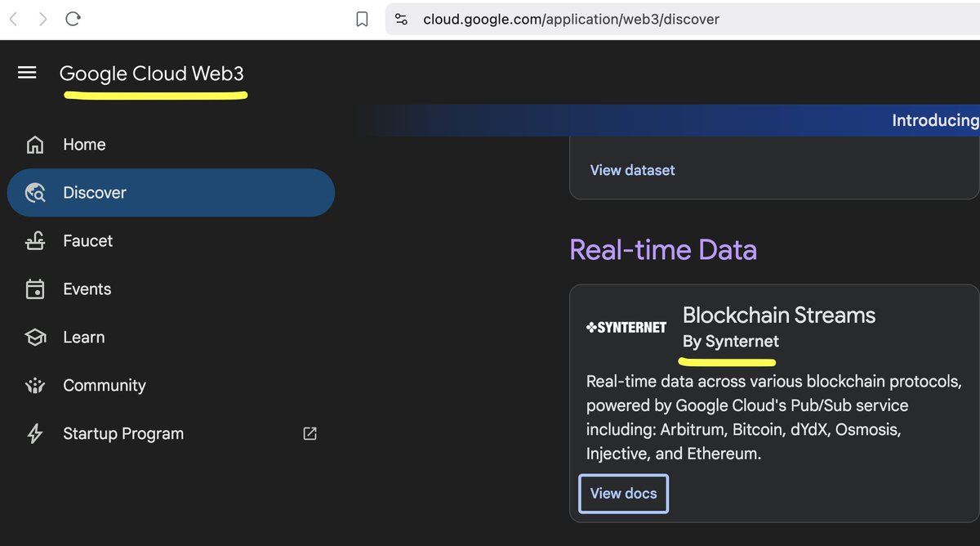Click the View docs button
Image resolution: width=980 pixels, height=546 pixels.
tap(623, 493)
